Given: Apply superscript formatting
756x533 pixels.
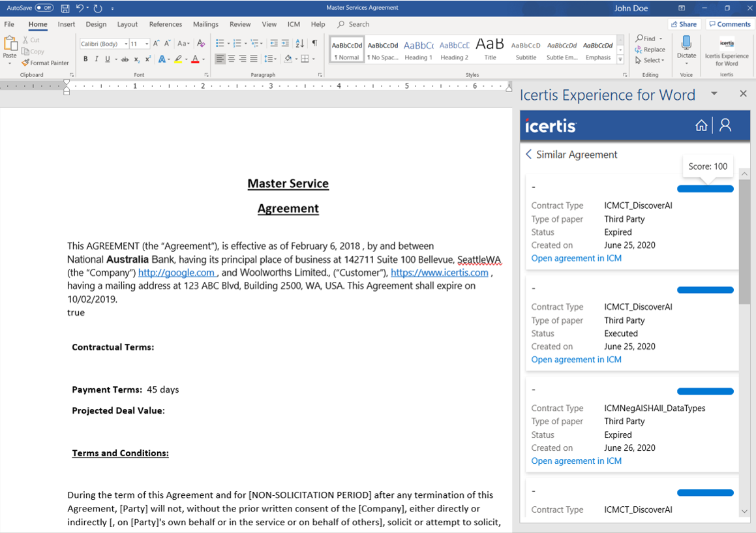Looking at the screenshot, I should point(148,59).
